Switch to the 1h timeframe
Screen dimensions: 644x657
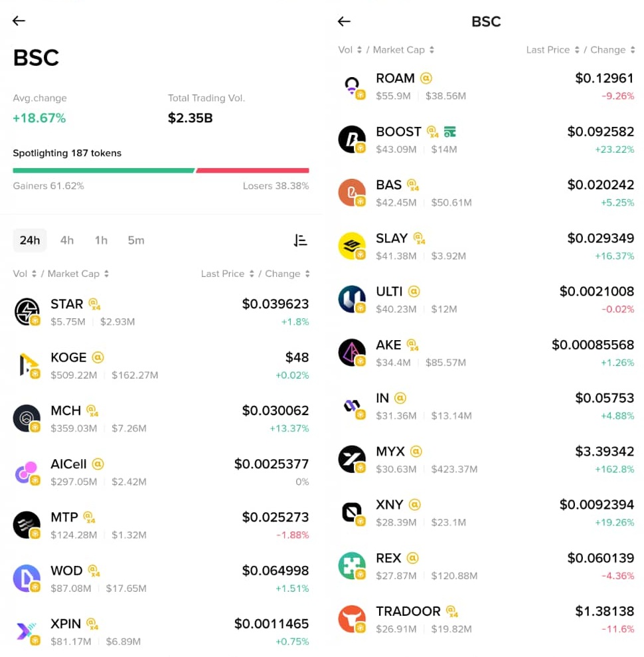[x=101, y=240]
